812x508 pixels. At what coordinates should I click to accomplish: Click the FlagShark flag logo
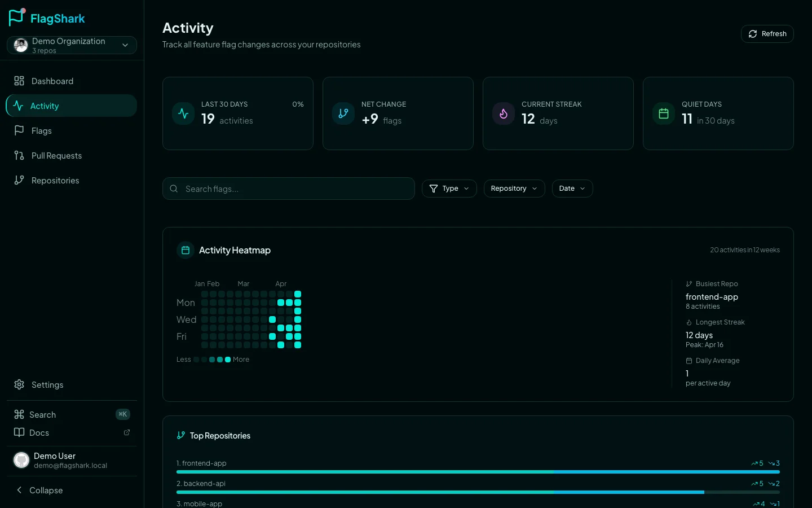16,17
